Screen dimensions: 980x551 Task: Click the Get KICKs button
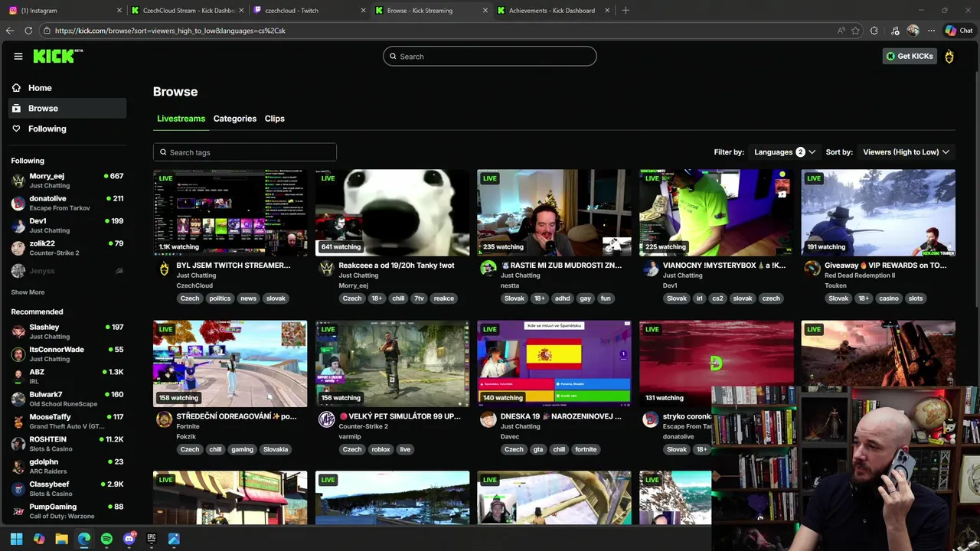[910, 56]
